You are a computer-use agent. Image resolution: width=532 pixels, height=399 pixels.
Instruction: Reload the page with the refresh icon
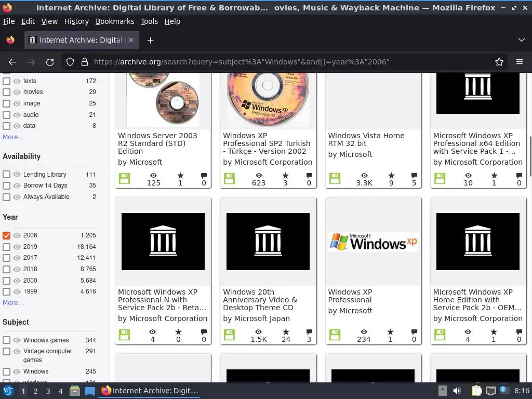click(x=50, y=62)
